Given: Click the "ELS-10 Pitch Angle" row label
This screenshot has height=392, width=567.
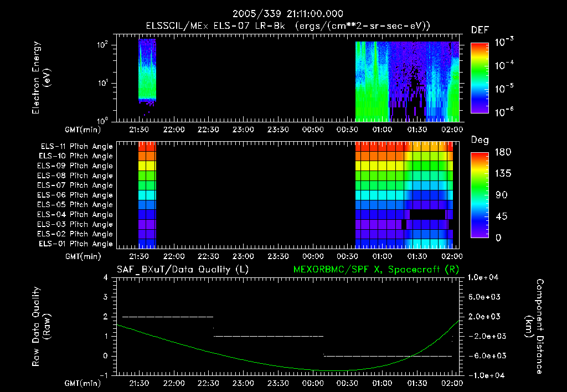Looking at the screenshot, I should coord(75,156).
